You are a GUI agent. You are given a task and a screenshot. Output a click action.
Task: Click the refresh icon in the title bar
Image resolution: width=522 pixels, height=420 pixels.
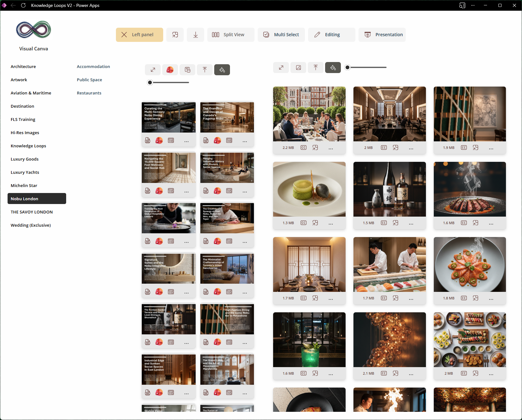click(23, 5)
